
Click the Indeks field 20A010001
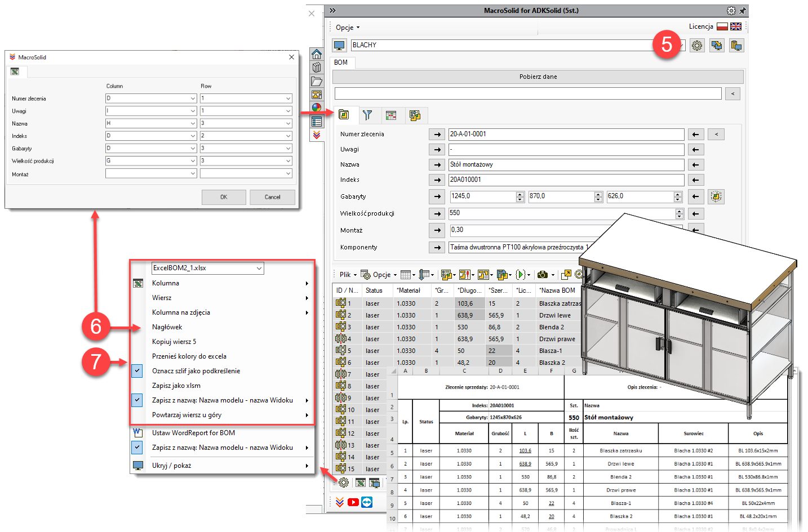point(566,180)
